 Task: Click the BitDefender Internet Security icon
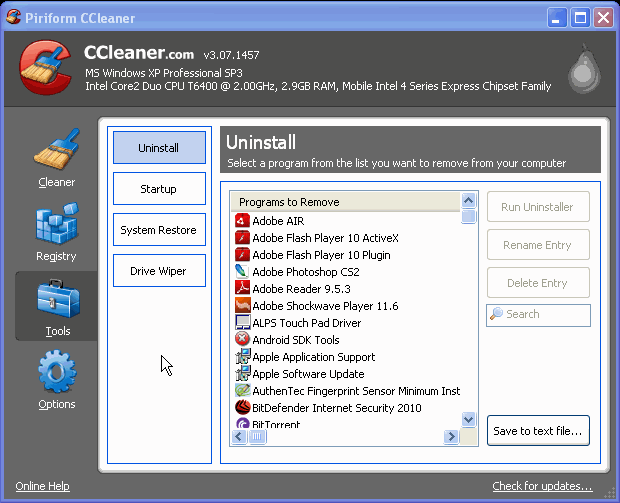point(242,407)
